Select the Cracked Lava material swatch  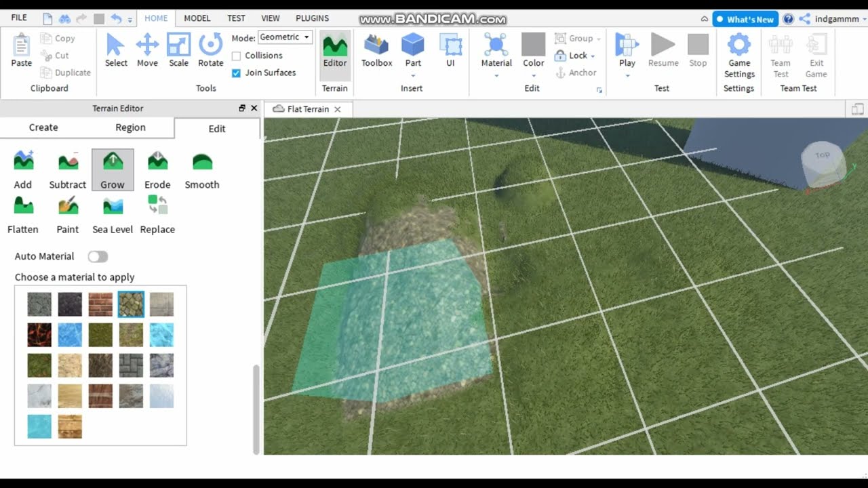(39, 335)
